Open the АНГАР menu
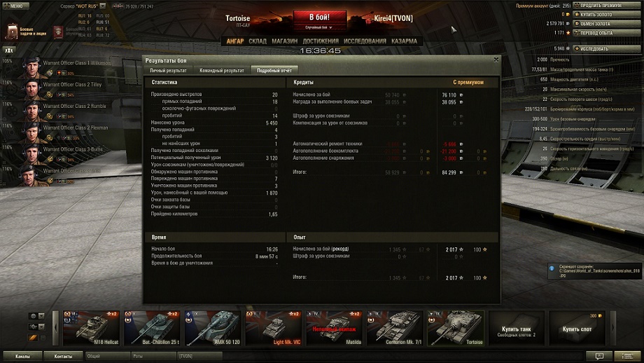The height and width of the screenshot is (363, 644). 235,41
